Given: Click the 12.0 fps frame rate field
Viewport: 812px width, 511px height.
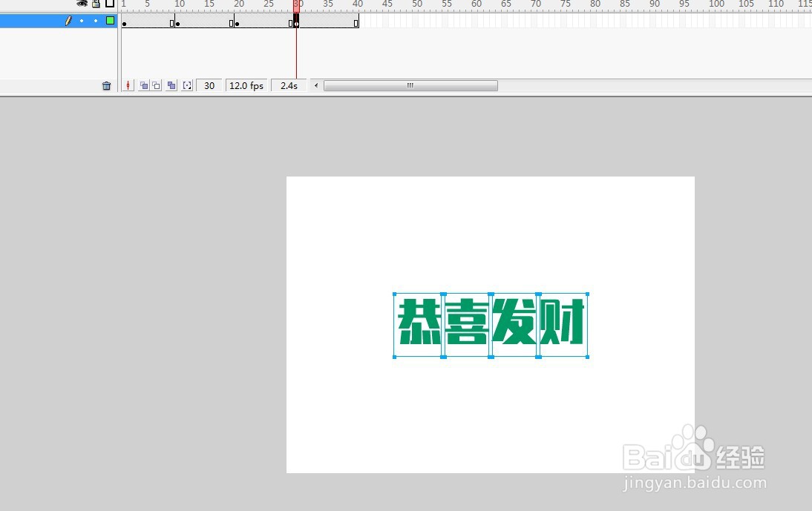Looking at the screenshot, I should click(x=246, y=85).
